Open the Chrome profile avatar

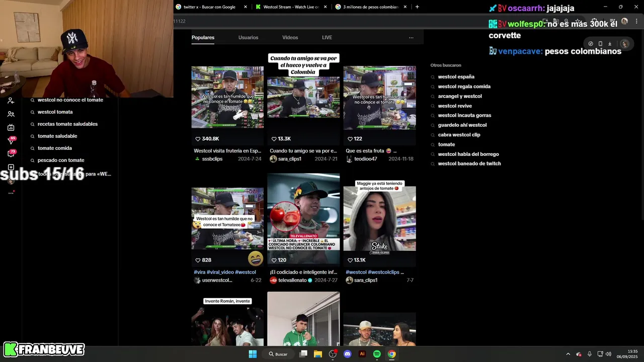[x=624, y=21]
